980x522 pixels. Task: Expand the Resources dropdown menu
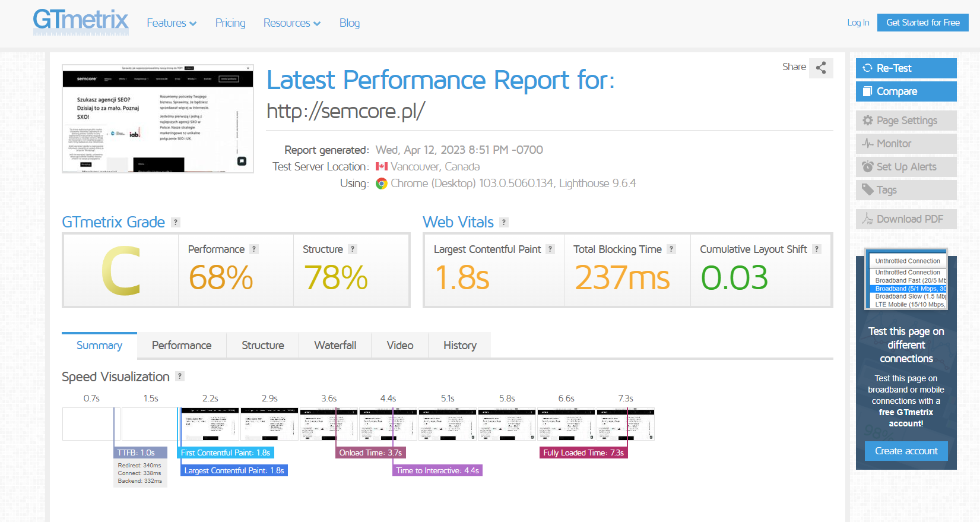click(292, 23)
